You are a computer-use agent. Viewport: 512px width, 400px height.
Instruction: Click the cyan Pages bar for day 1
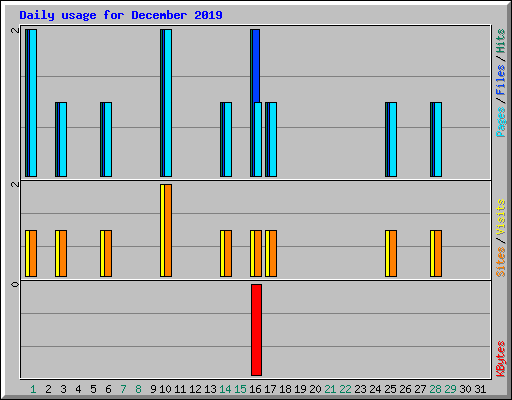coord(33,103)
